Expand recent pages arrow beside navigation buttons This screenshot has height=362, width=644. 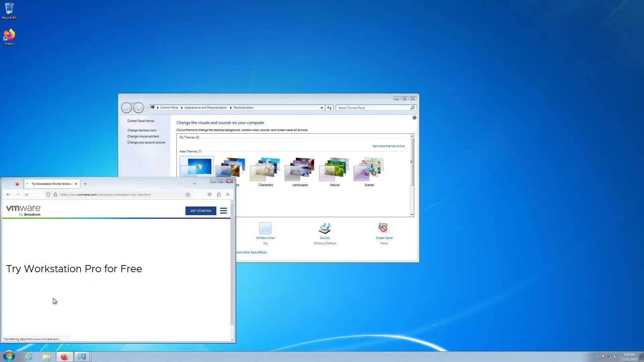coord(147,108)
